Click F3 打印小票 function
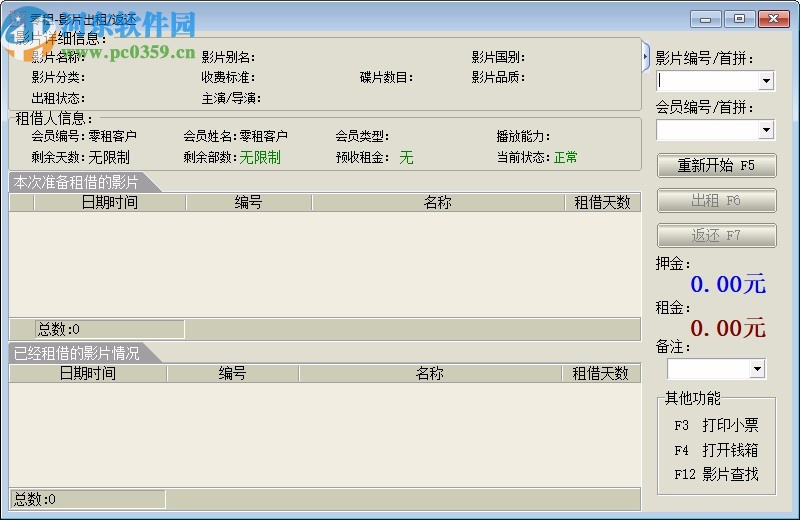The height and width of the screenshot is (520, 800). pos(716,425)
